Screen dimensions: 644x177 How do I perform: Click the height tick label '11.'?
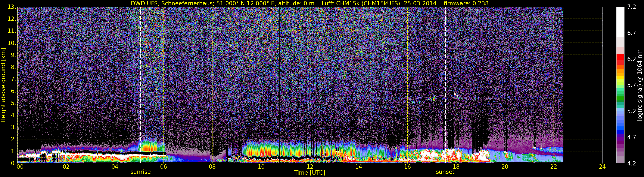[x=12, y=31]
